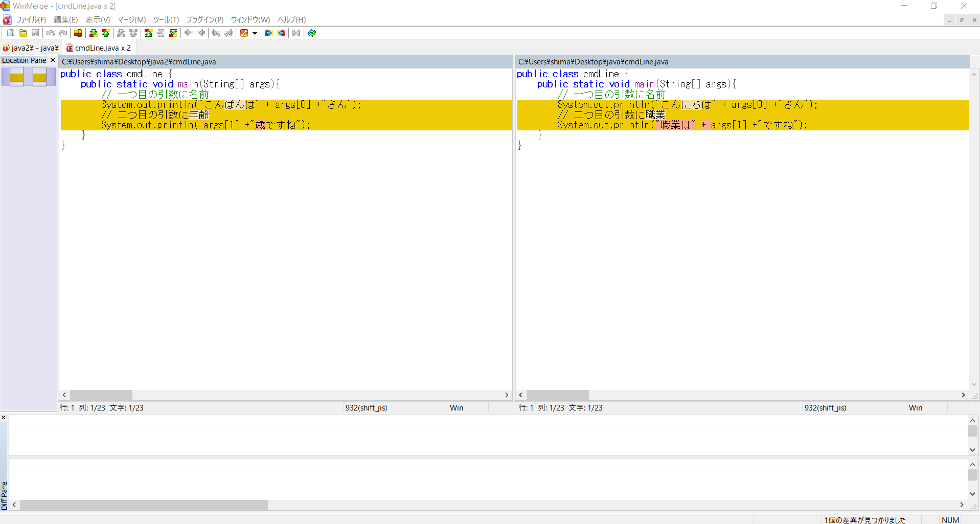Switch to the cmdLine.java x 2 tab
Image resolution: width=980 pixels, height=524 pixels.
pyautogui.click(x=99, y=48)
